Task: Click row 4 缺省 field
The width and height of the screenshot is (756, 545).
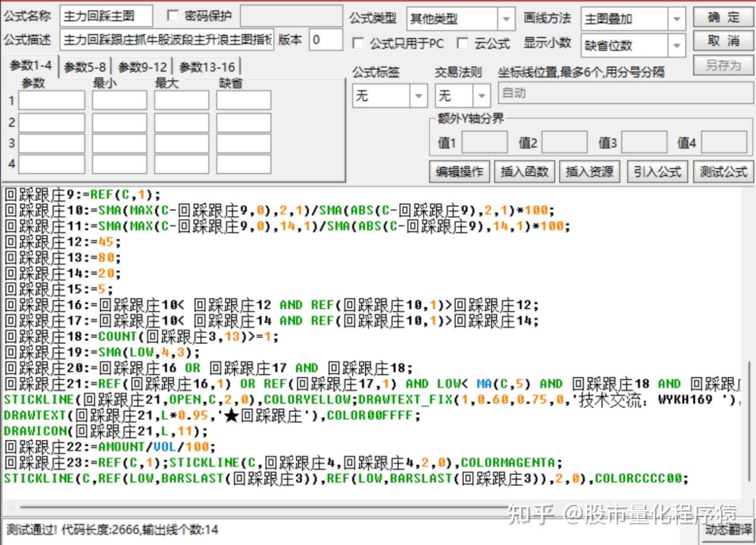Action: (243, 164)
